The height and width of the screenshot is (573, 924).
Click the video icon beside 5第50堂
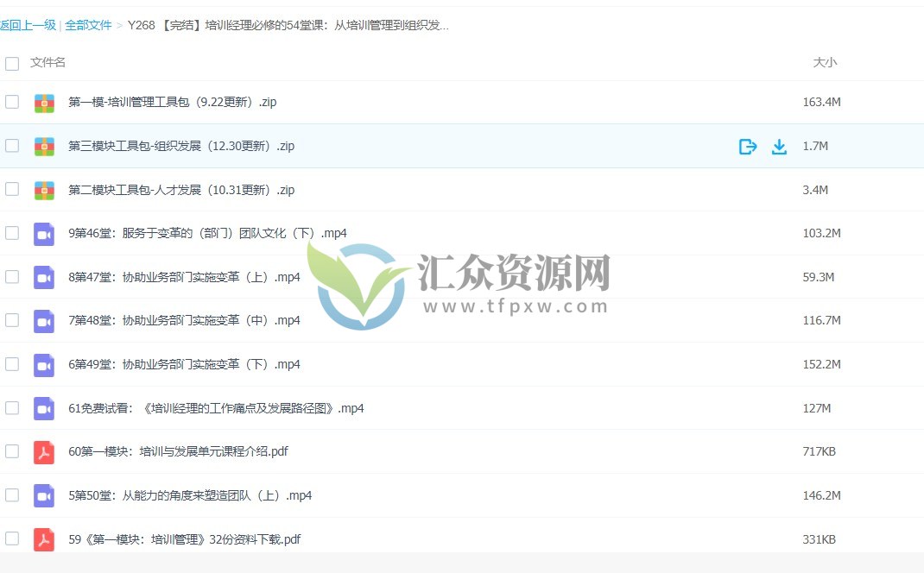44,494
